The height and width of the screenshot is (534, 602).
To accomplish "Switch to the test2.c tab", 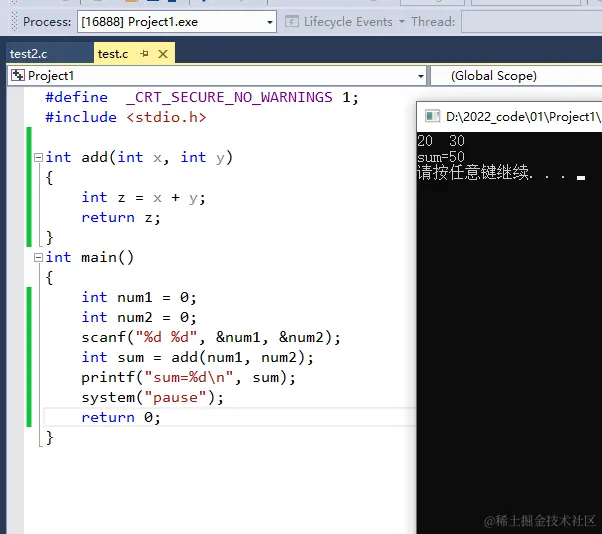I will [29, 54].
